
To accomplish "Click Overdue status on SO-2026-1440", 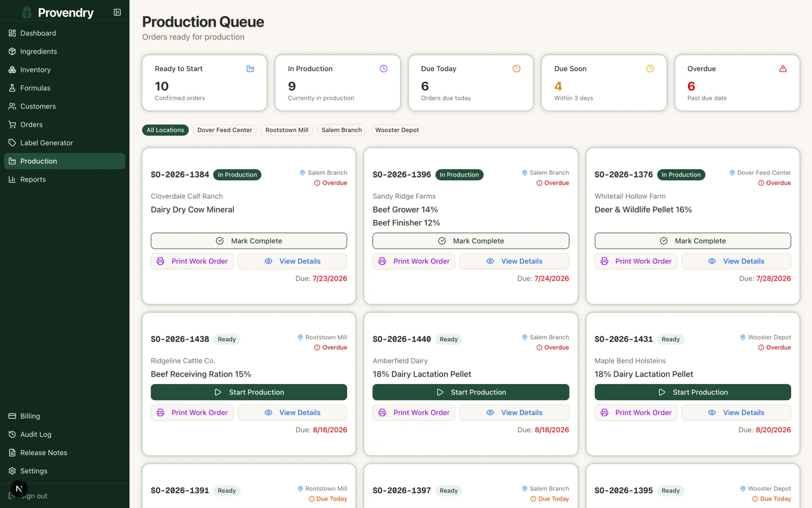I will (553, 347).
